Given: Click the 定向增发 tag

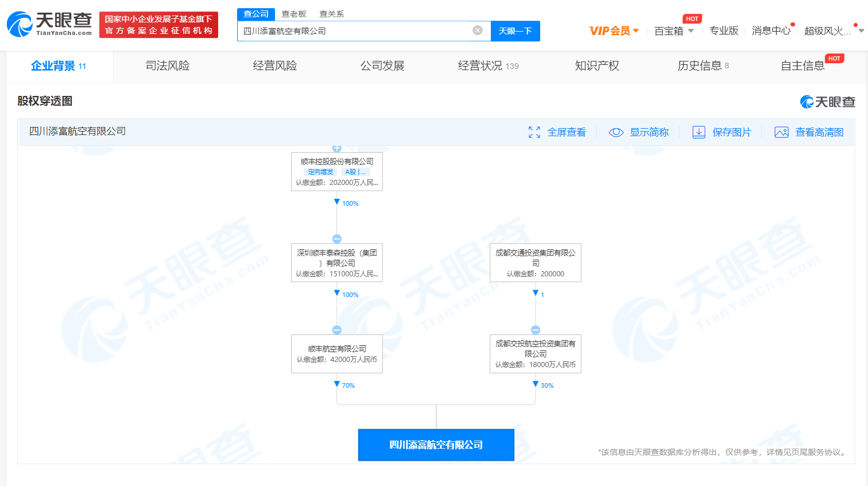Looking at the screenshot, I should pyautogui.click(x=320, y=172).
